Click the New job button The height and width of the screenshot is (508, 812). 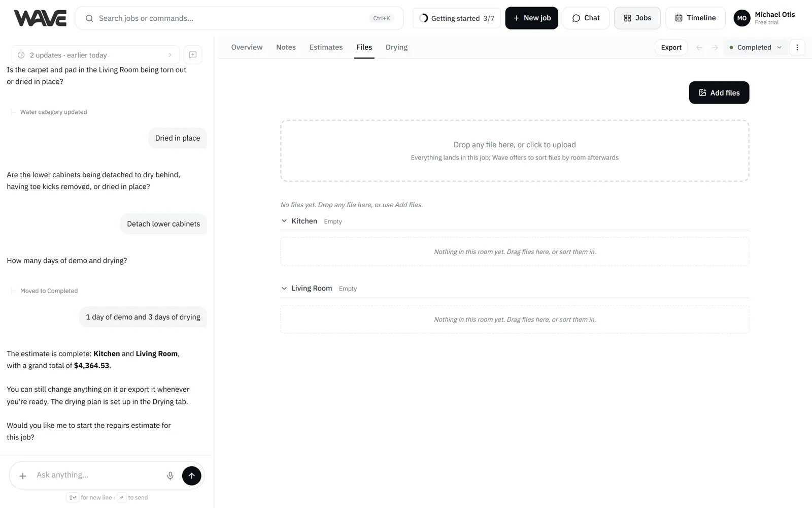(x=531, y=18)
